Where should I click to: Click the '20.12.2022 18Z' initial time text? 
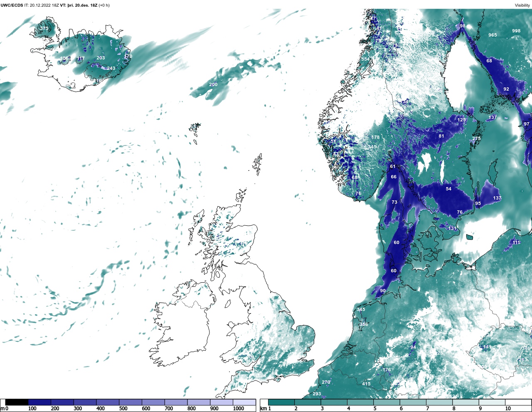44,5
